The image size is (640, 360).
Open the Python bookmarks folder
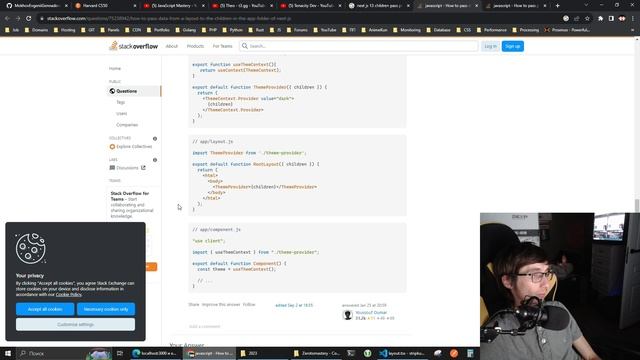pos(232,30)
